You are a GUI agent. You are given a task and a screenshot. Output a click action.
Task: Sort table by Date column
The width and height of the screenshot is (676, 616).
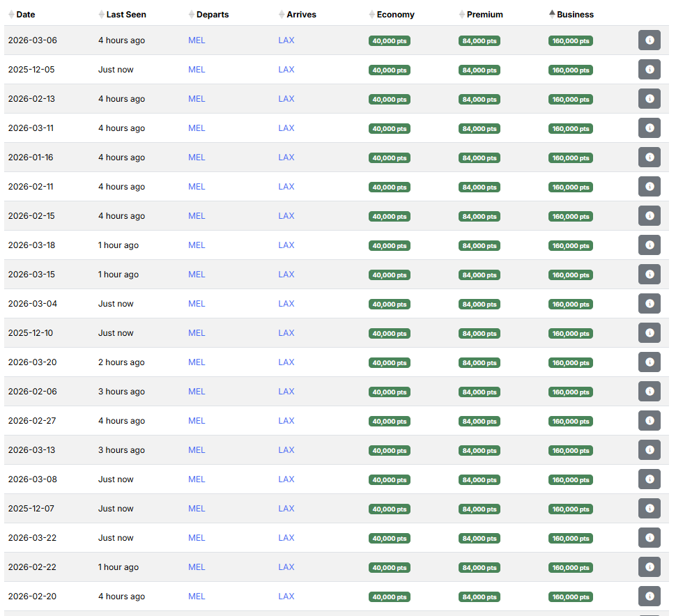click(x=25, y=15)
